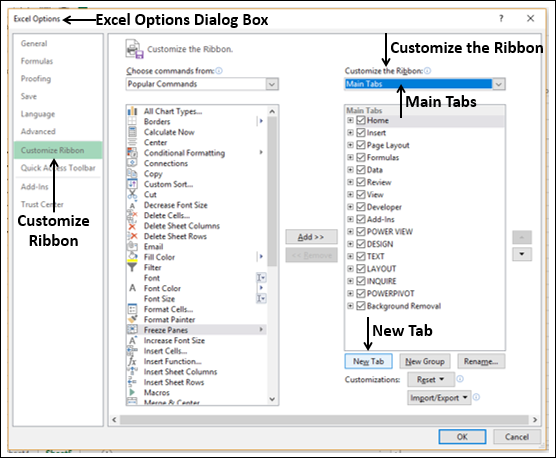This screenshot has width=556, height=458.
Task: Toggle the Data tab checkbox
Action: tap(361, 170)
